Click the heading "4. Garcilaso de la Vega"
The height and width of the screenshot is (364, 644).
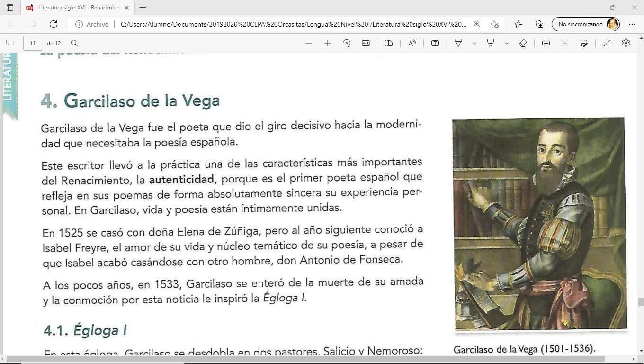pos(130,100)
